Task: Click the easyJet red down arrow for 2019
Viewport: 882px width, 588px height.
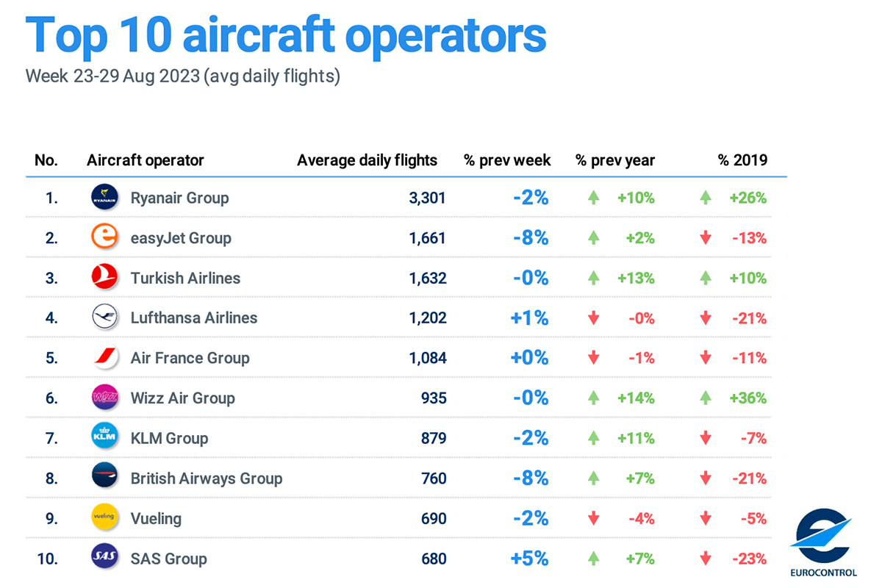Action: [x=706, y=237]
